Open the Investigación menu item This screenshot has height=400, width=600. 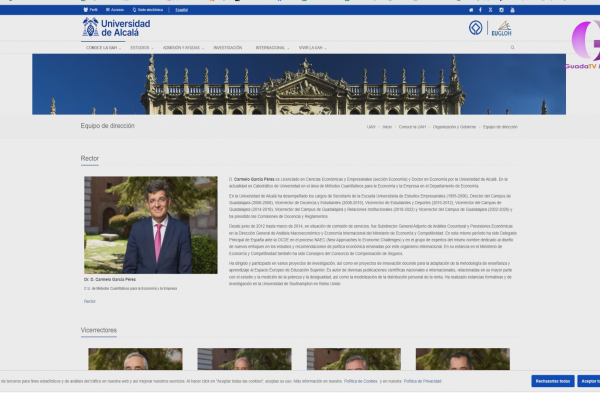point(228,47)
